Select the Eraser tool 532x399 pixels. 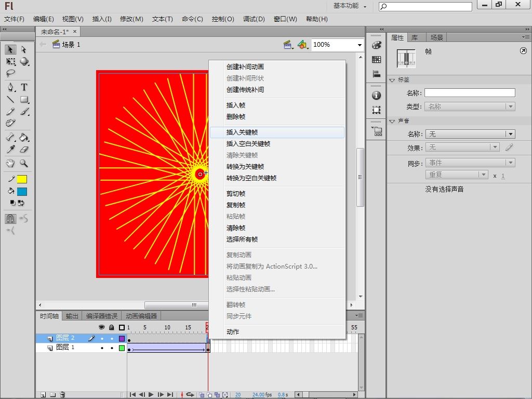point(24,149)
